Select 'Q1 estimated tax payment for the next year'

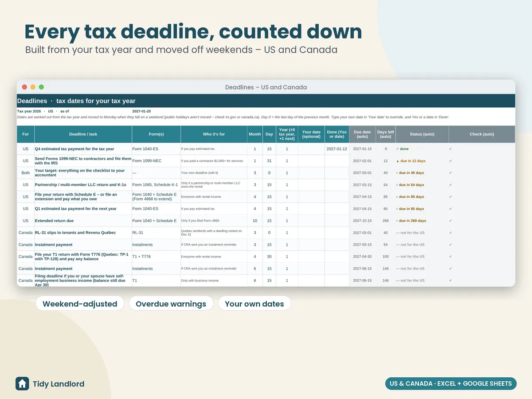pos(83,209)
